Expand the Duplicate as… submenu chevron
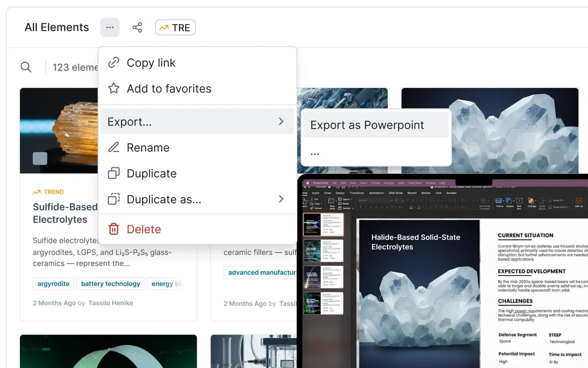Viewport: 588px width, 368px height. tap(281, 199)
